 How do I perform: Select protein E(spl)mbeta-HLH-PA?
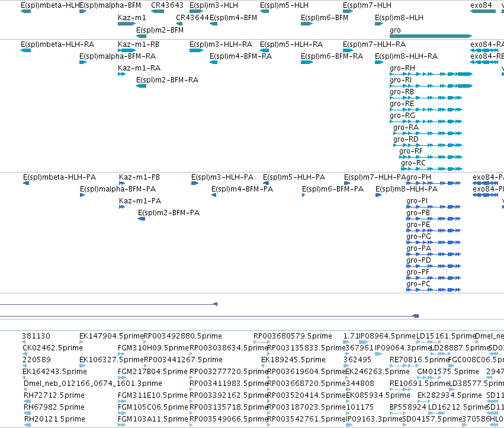(59, 177)
